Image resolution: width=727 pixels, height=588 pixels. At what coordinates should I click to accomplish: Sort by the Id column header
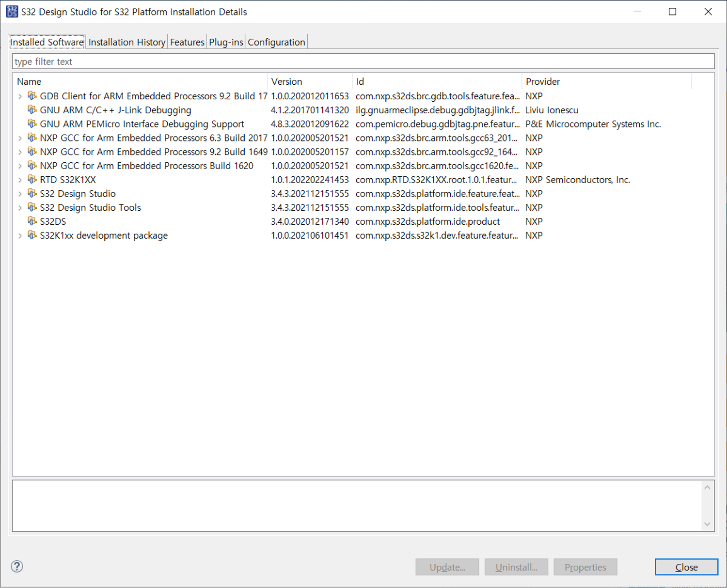point(437,81)
